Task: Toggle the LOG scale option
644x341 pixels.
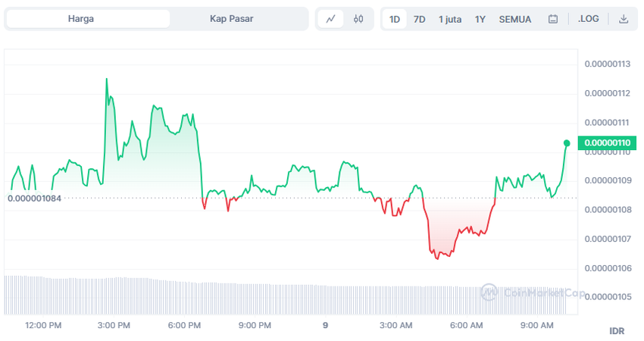Action: tap(588, 19)
